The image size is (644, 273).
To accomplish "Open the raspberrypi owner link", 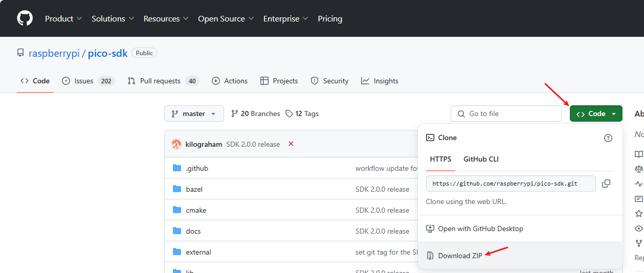I will point(54,53).
